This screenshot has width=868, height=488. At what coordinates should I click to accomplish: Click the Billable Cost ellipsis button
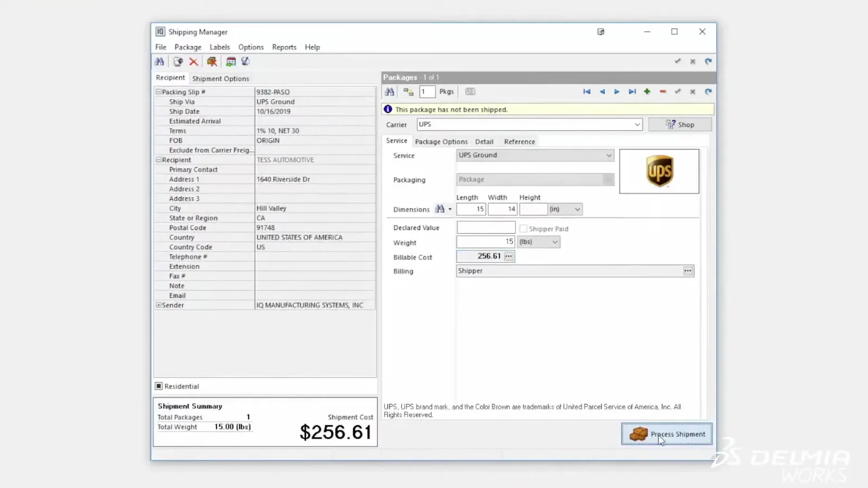508,256
